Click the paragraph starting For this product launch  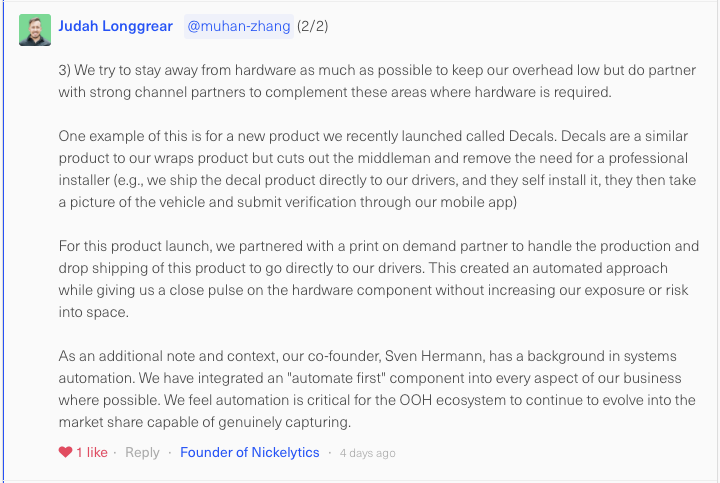(x=378, y=279)
